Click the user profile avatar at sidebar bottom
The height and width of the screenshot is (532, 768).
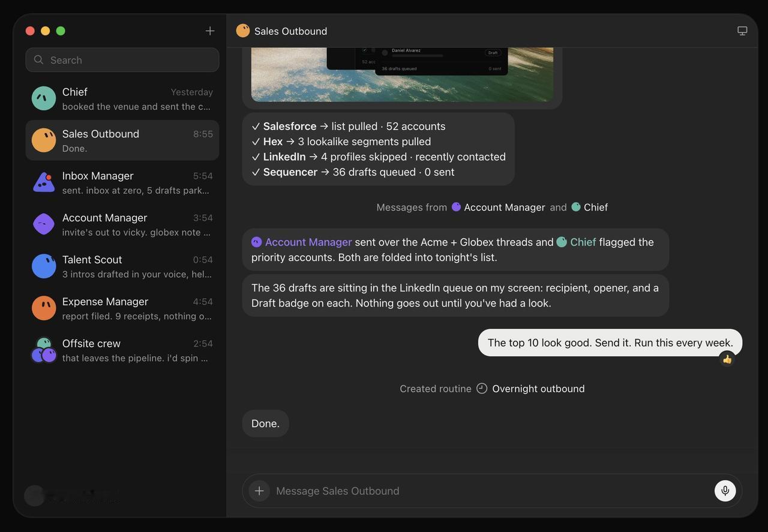click(x=35, y=495)
